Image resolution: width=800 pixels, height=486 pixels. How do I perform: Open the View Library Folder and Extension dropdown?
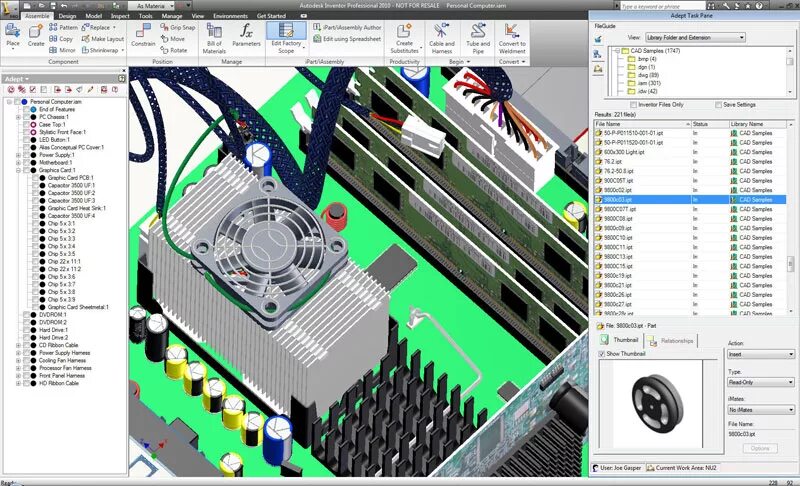695,37
